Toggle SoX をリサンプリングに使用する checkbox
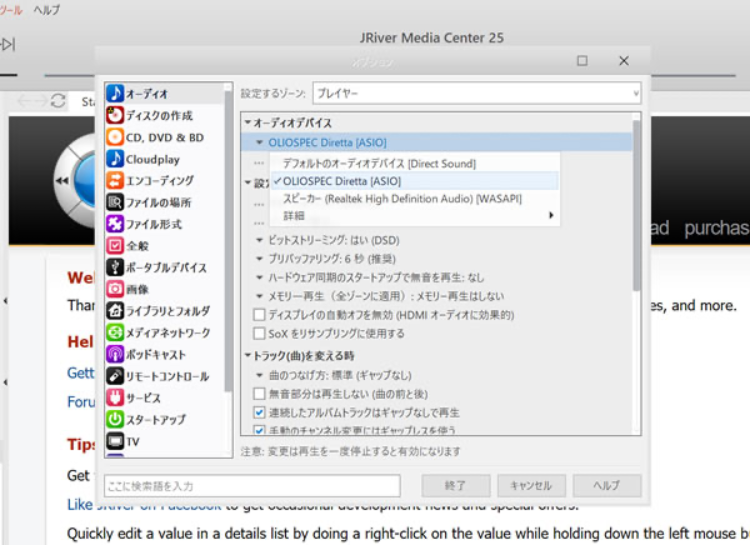750x545 pixels. [x=260, y=333]
